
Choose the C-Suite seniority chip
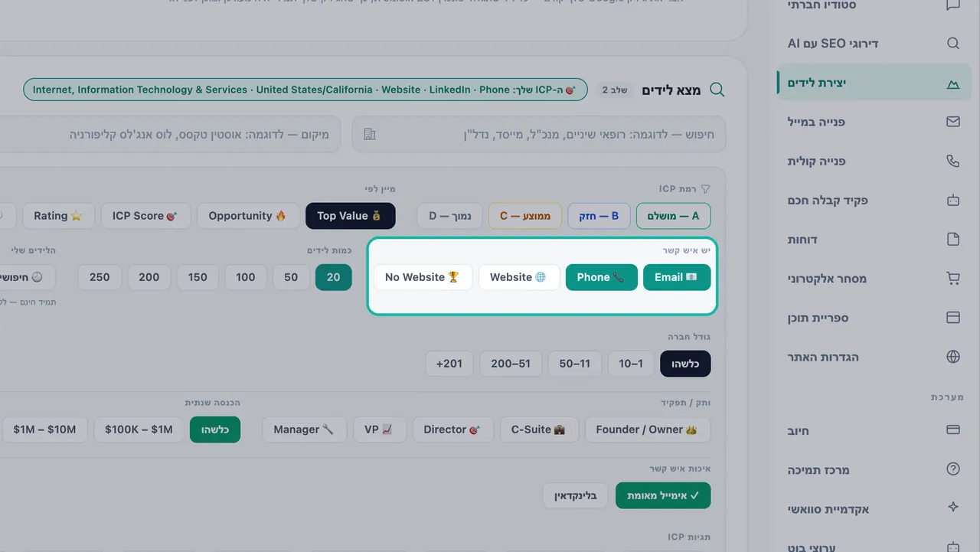click(x=538, y=430)
